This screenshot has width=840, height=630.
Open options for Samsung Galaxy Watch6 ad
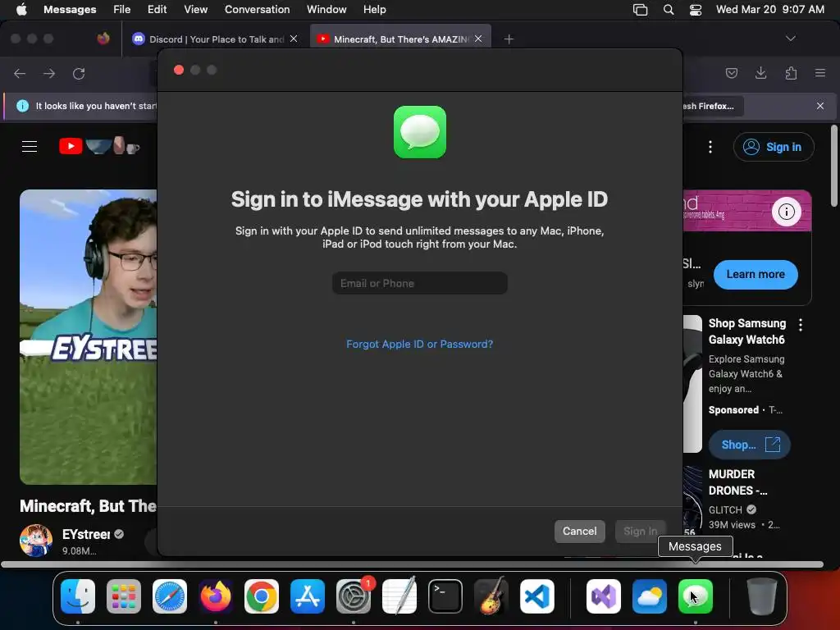pyautogui.click(x=801, y=324)
